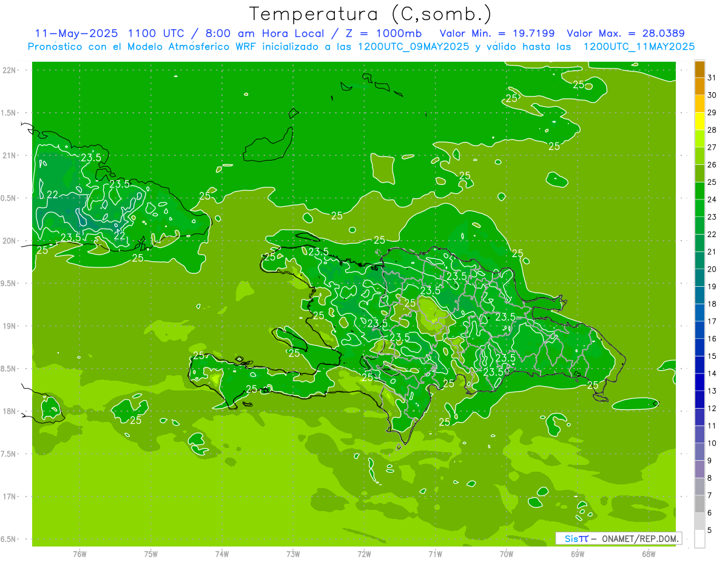Click the legend value 19

pyautogui.click(x=712, y=286)
